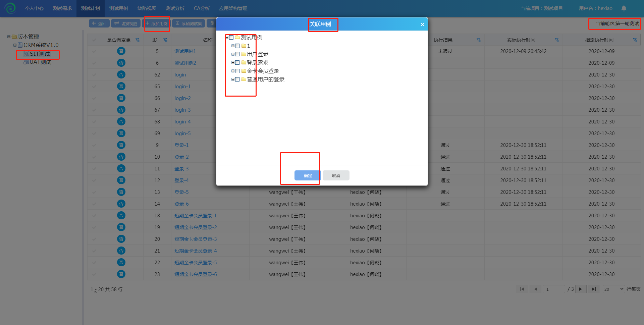This screenshot has height=325, width=644.
Task: Go to the next page of results
Action: point(581,289)
